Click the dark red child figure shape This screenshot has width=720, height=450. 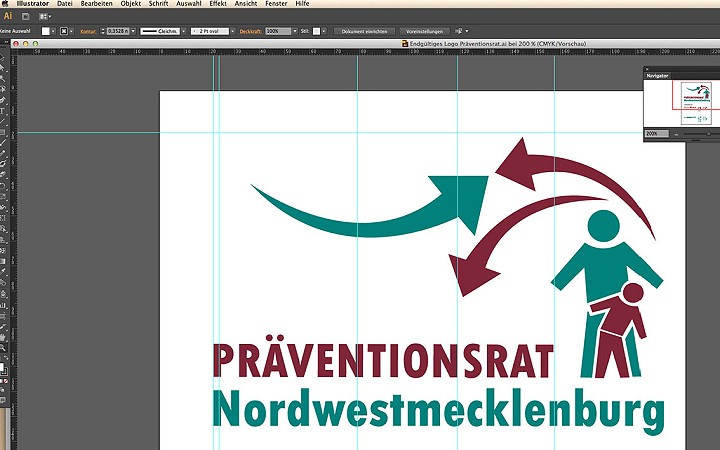[618, 332]
